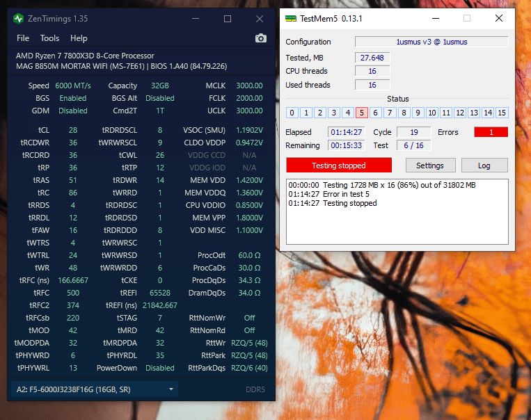531x420 pixels.
Task: Click the 'Testing 1728 MB x 16' log line
Action: click(x=382, y=185)
